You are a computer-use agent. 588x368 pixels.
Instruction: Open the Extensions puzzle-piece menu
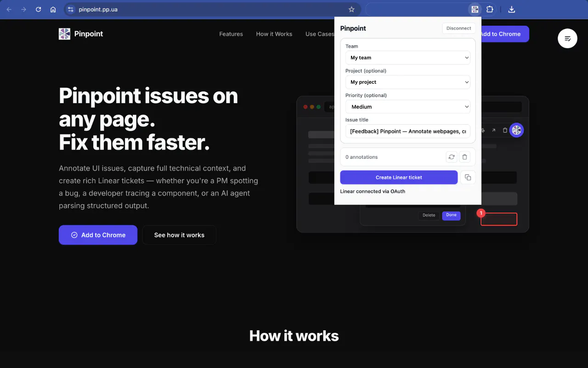(x=490, y=9)
